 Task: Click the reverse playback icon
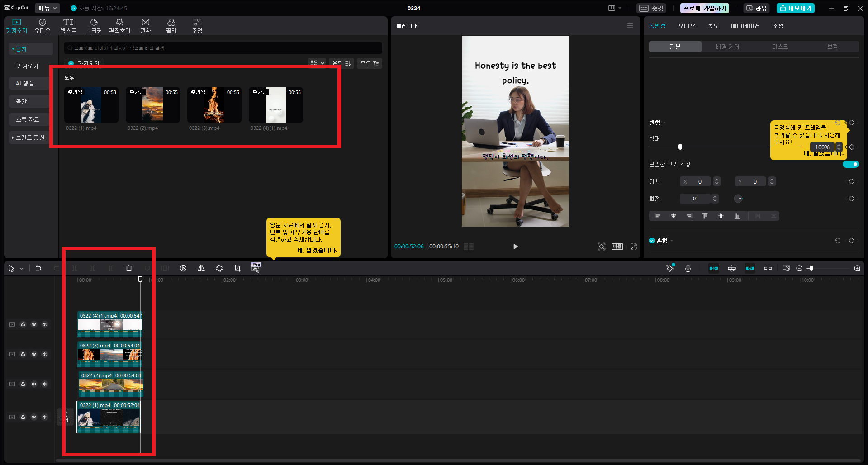[183, 268]
